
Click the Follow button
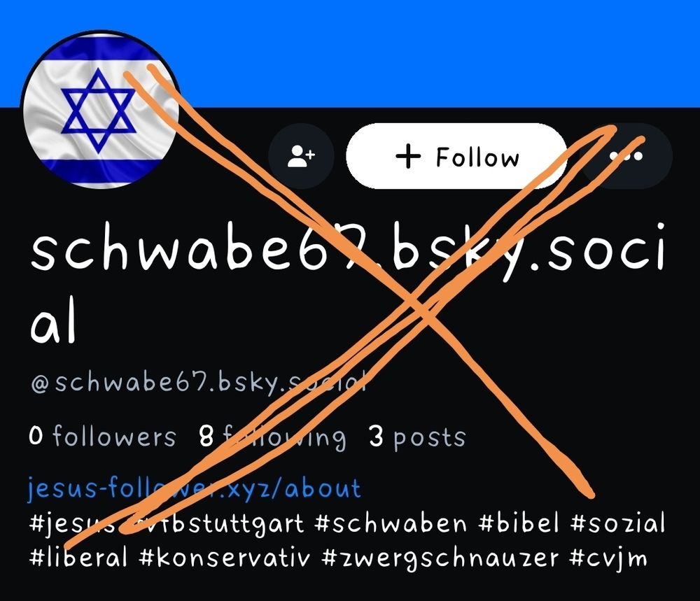pos(457,156)
